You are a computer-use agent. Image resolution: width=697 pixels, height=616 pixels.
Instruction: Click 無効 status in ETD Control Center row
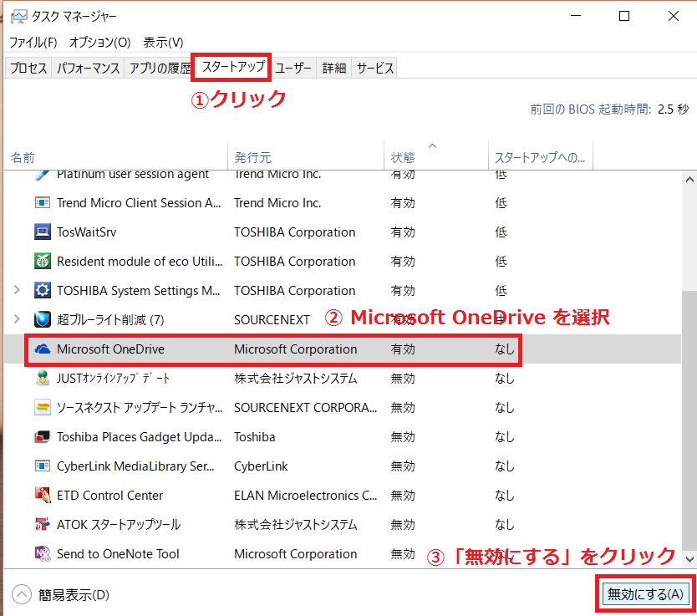tap(403, 496)
